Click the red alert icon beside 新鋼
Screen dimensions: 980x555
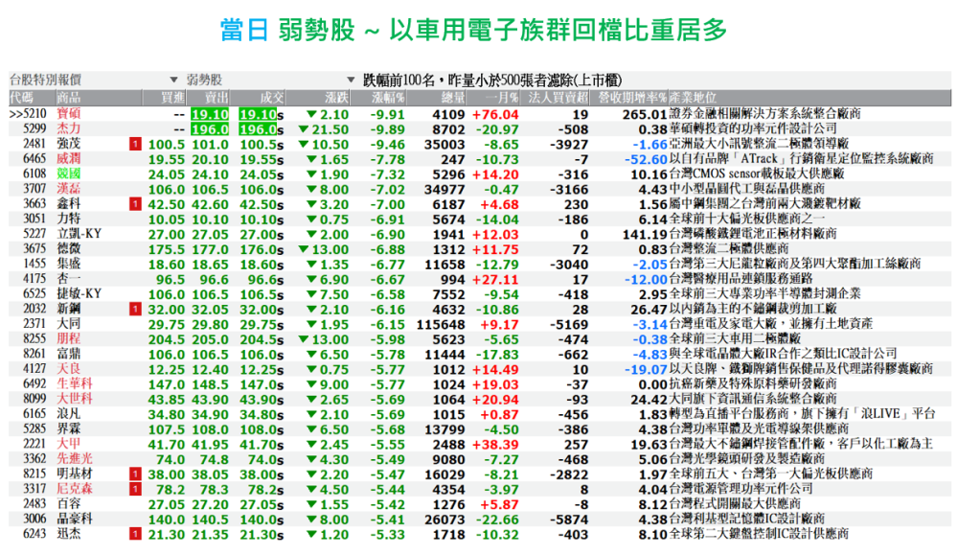tap(135, 310)
